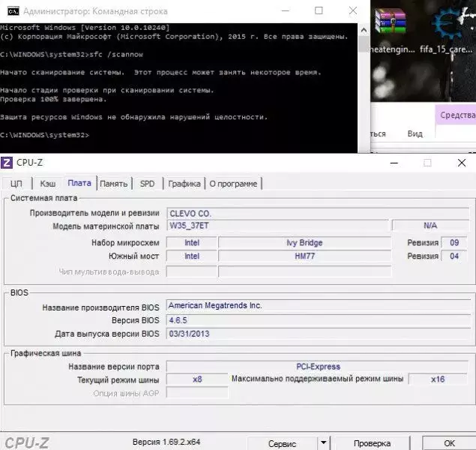
Task: Click the BIOS version 4.6.5 field
Action: click(x=319, y=320)
